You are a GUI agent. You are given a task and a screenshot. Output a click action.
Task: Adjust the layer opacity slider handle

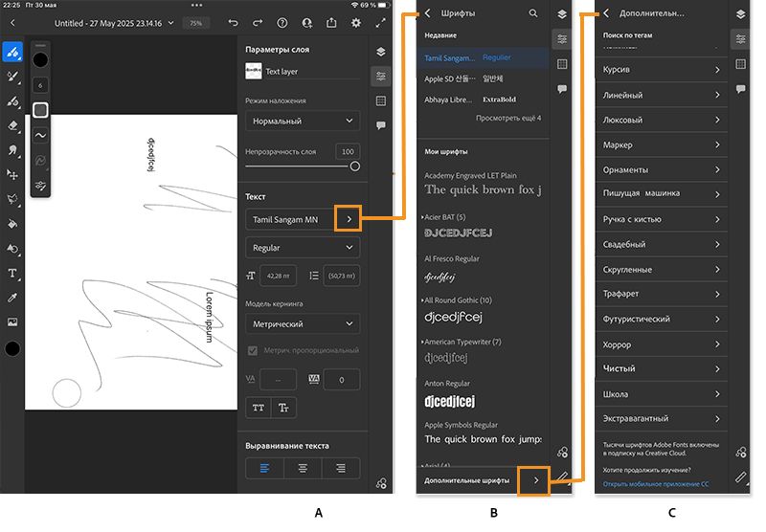click(355, 166)
